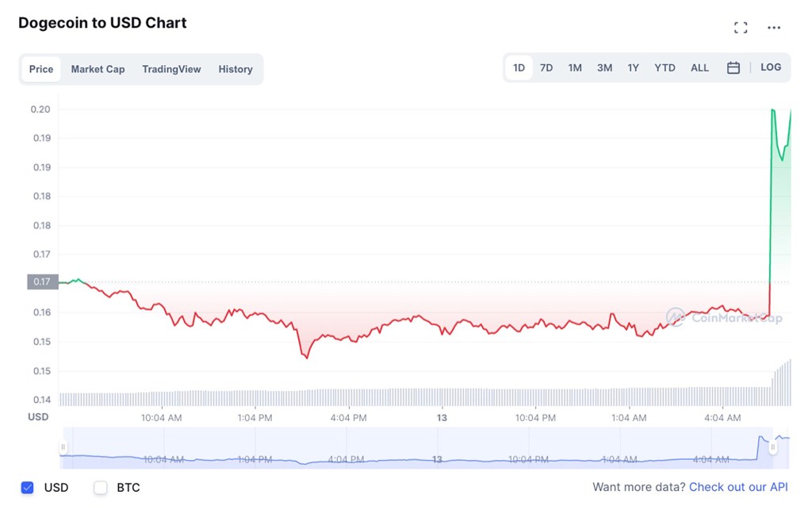Select the 1D time range
Screen dimensions: 812x525
[519, 68]
